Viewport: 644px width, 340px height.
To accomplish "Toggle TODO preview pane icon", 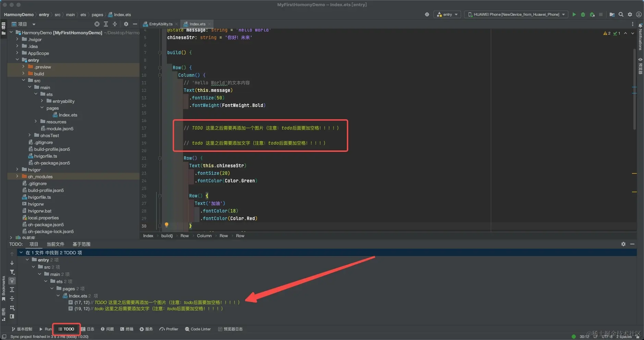I will pyautogui.click(x=12, y=316).
